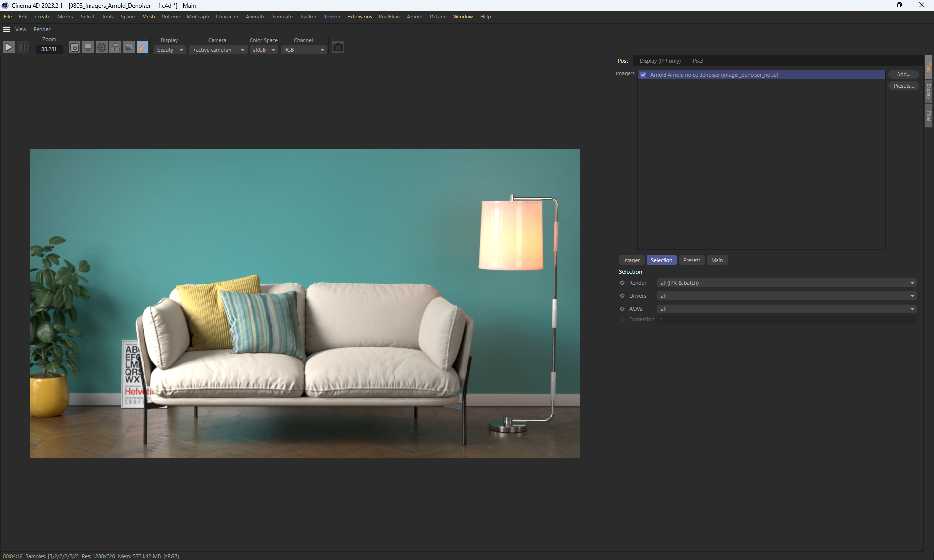The width and height of the screenshot is (934, 560).
Task: Click the globe toolbar icon
Action: click(102, 47)
